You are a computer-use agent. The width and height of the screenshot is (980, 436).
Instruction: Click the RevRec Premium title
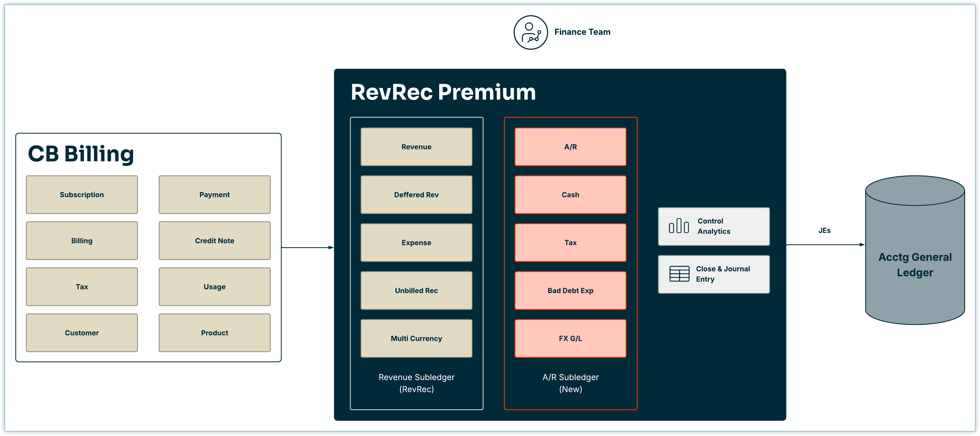tap(443, 93)
